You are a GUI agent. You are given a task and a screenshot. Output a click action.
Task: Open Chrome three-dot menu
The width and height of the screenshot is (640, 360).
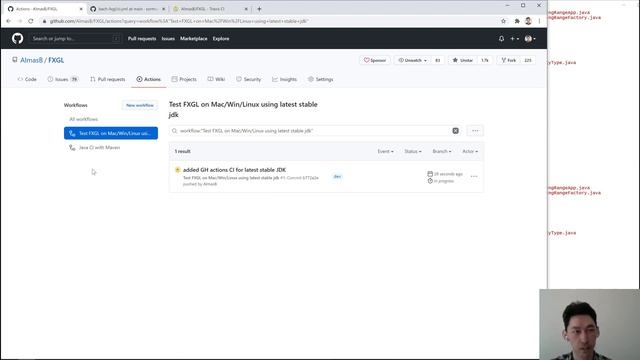coord(539,21)
